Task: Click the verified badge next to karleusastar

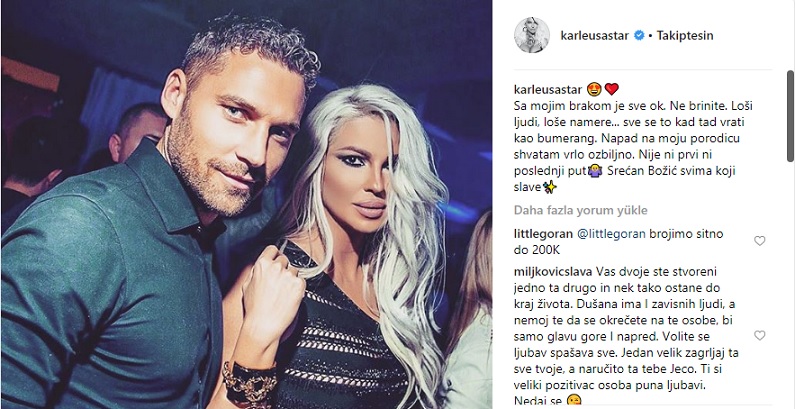Action: [640, 35]
